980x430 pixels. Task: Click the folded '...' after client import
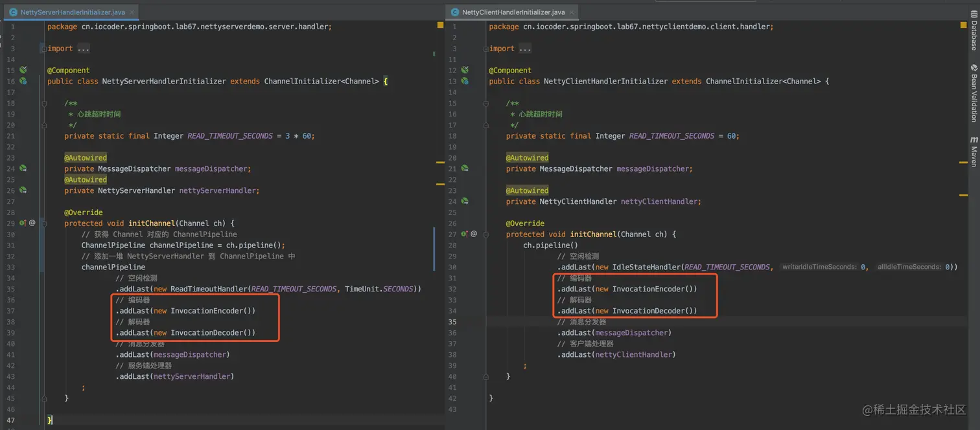(525, 49)
